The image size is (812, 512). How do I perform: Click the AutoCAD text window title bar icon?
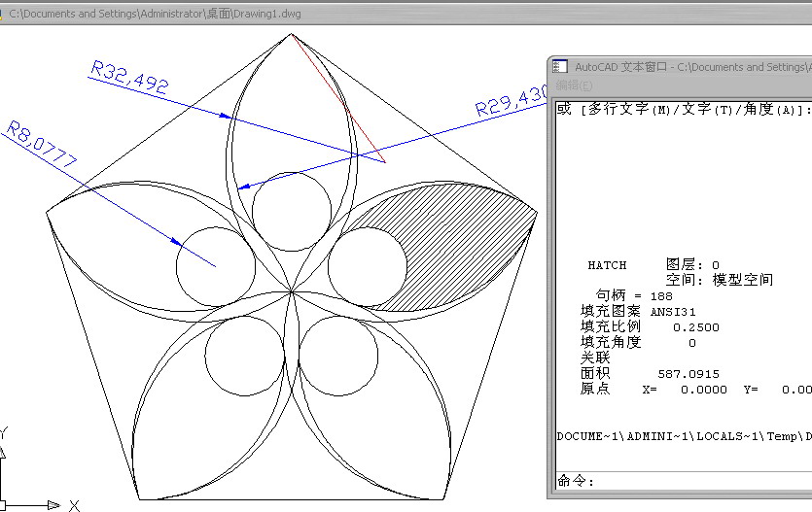point(560,67)
